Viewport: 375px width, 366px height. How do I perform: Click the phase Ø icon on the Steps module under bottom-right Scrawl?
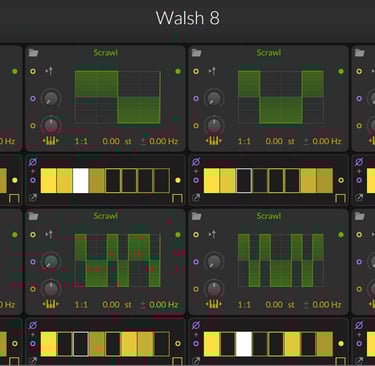(x=196, y=325)
